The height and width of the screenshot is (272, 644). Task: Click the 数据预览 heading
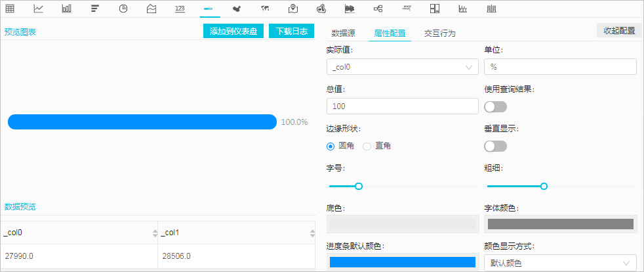[20, 206]
